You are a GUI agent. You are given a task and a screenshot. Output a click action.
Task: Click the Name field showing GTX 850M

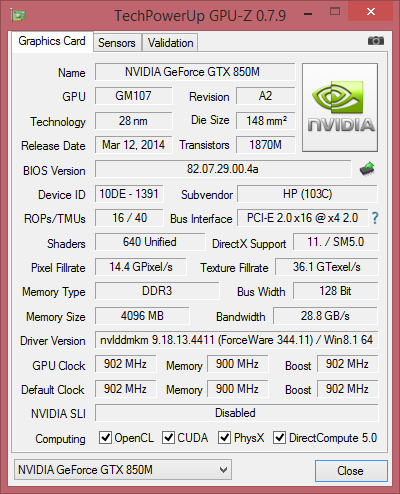click(x=195, y=72)
